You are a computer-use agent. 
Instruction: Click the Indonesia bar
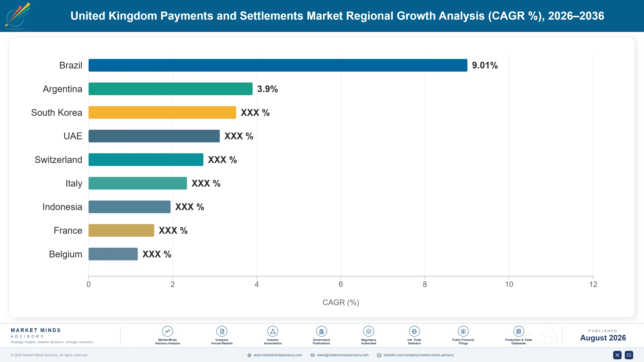(129, 207)
